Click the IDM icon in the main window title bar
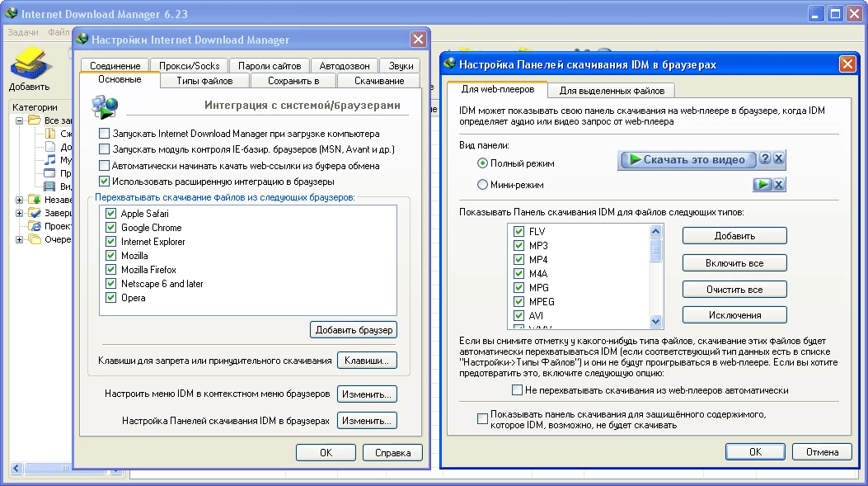 pyautogui.click(x=11, y=13)
